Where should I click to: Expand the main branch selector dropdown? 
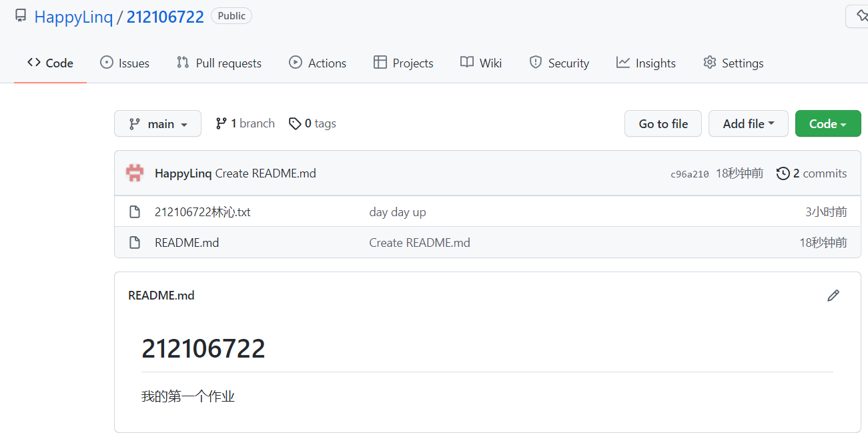pyautogui.click(x=157, y=123)
